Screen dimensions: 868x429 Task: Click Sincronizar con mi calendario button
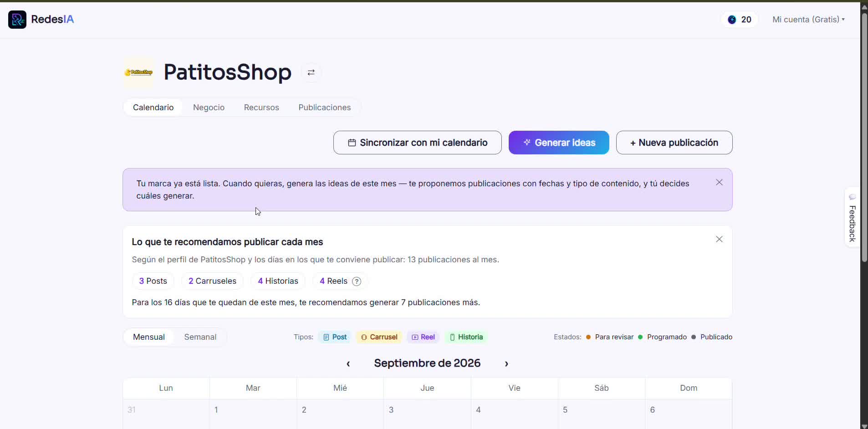418,143
